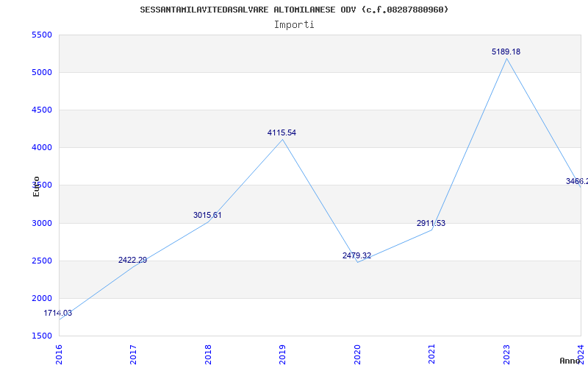The image size is (588, 368).
Task: Click the data label 2422.29
Action: pyautogui.click(x=133, y=260)
